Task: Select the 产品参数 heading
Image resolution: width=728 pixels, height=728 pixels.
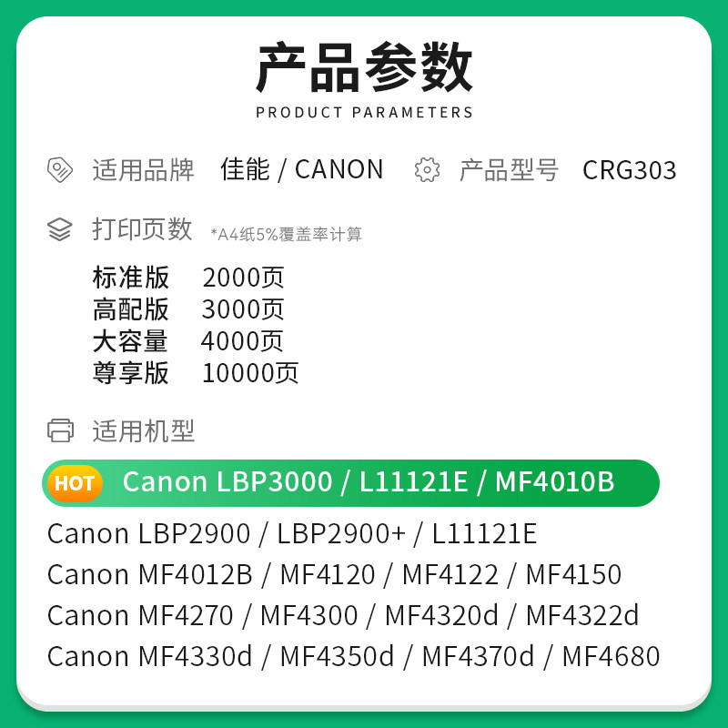Action: coord(365,67)
